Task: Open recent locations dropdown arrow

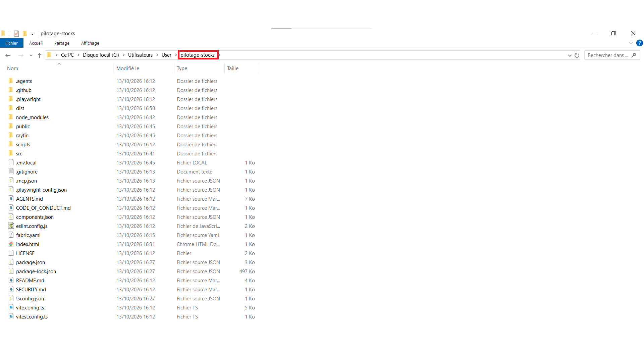Action: (x=31, y=55)
